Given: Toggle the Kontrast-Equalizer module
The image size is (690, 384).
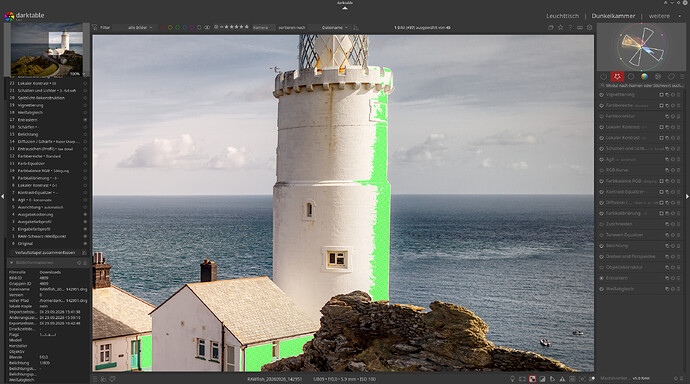Looking at the screenshot, I should pyautogui.click(x=602, y=192).
